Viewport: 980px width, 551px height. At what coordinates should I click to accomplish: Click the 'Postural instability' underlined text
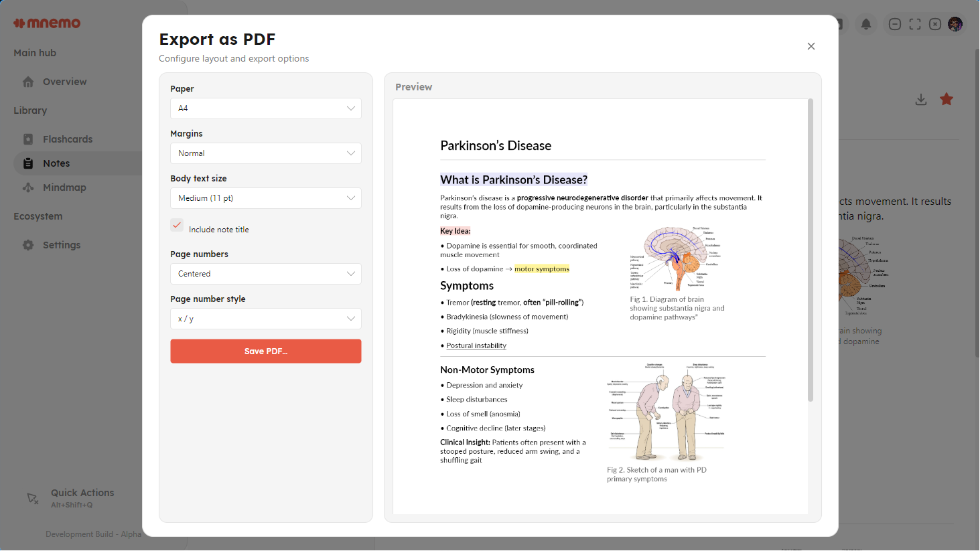pyautogui.click(x=476, y=346)
